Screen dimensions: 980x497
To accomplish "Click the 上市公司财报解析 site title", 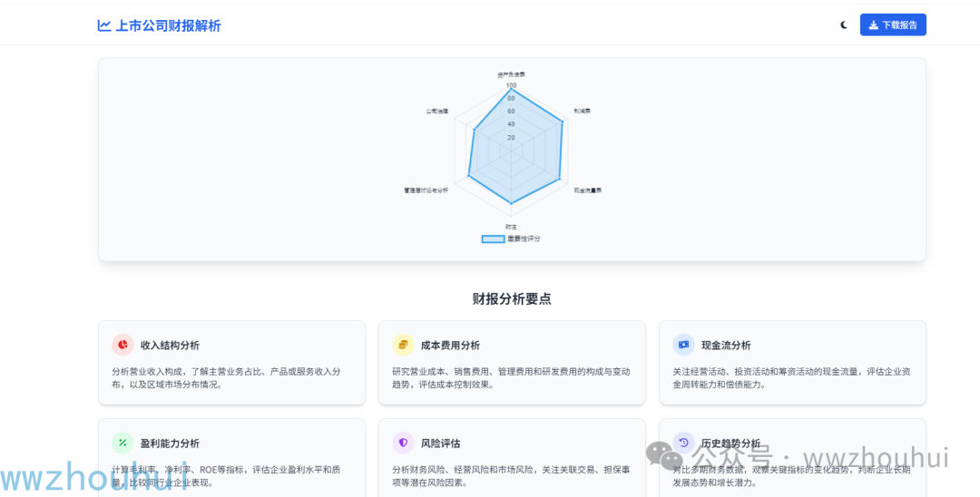I will (x=168, y=25).
